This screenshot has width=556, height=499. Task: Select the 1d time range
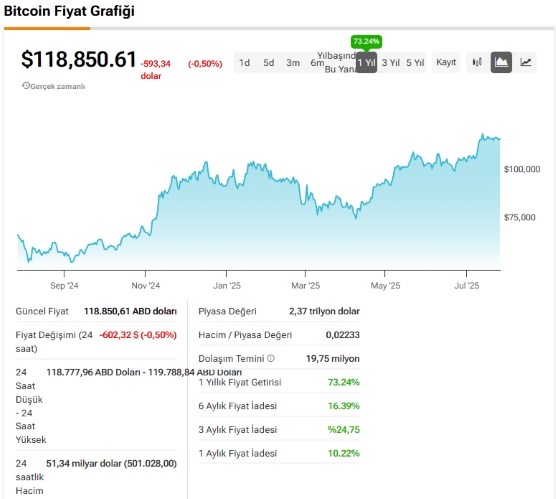[244, 63]
